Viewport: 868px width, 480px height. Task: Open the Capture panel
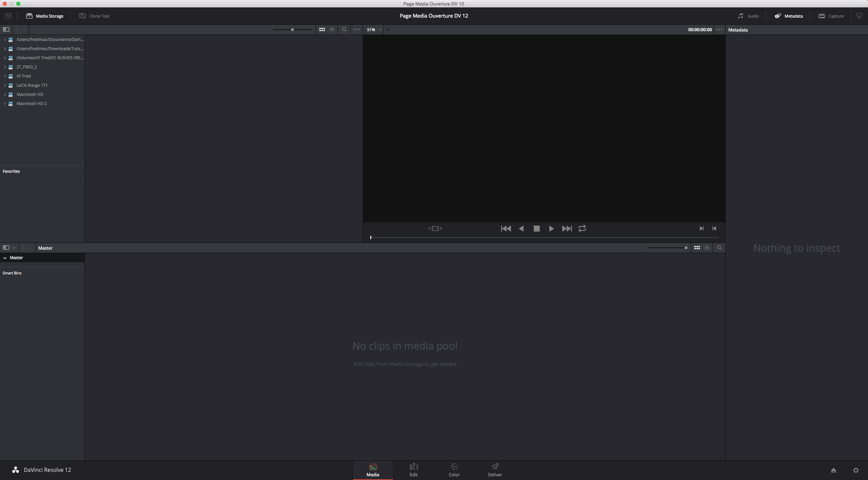(831, 16)
